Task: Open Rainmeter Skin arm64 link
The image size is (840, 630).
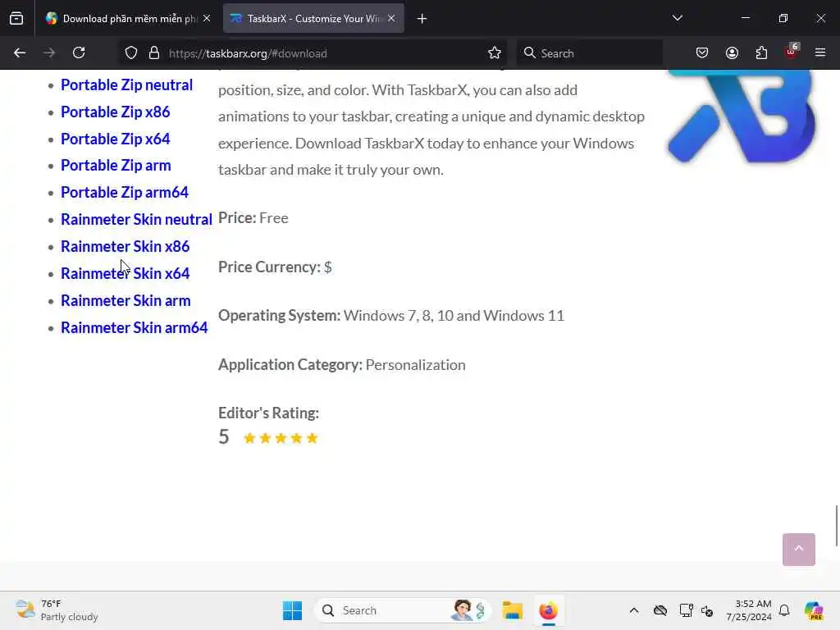Action: pyautogui.click(x=134, y=328)
